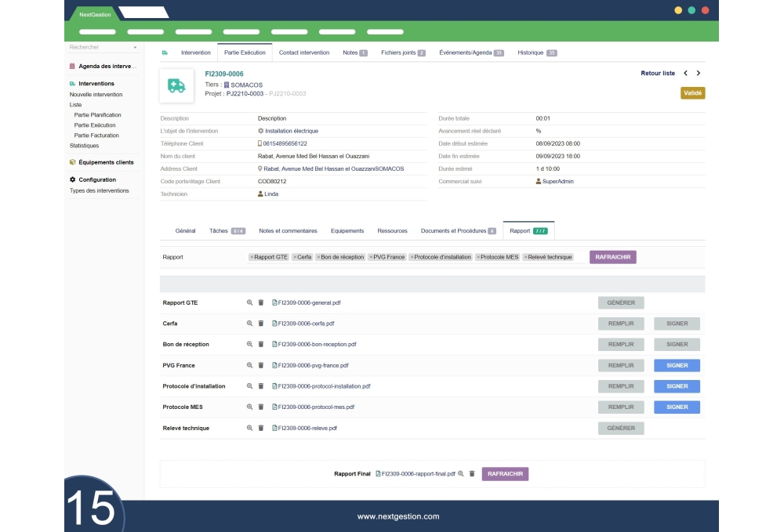784x532 pixels.
Task: Go to next intervention with right chevron
Action: pyautogui.click(x=699, y=73)
